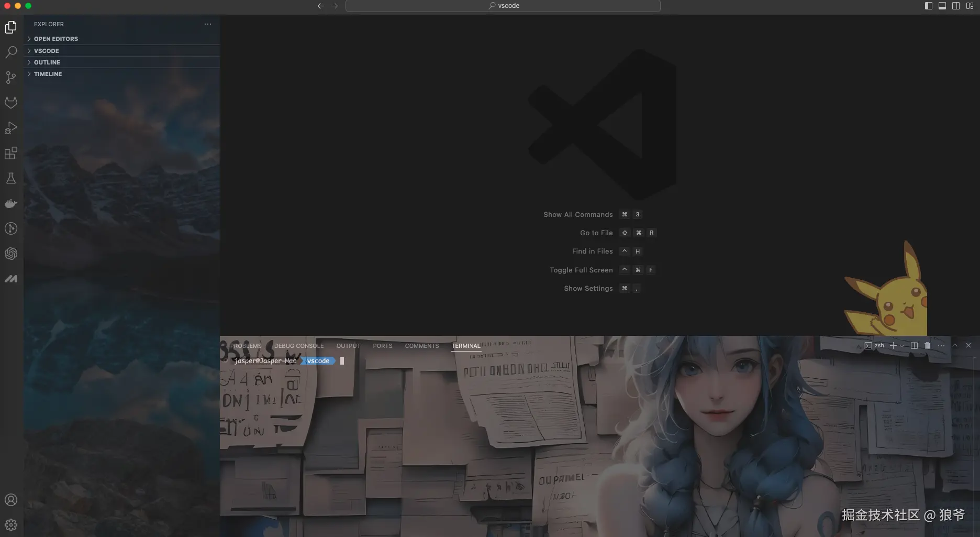
Task: Switch to the PORTS panel tab
Action: [x=383, y=346]
